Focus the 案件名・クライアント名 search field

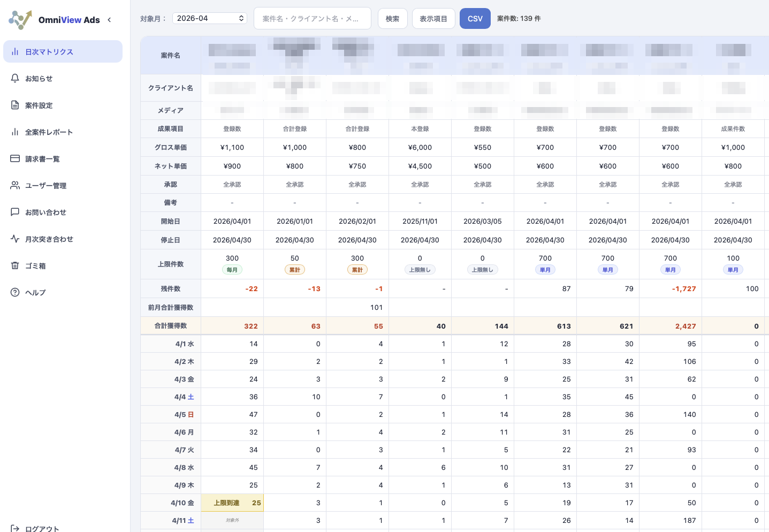(x=313, y=18)
